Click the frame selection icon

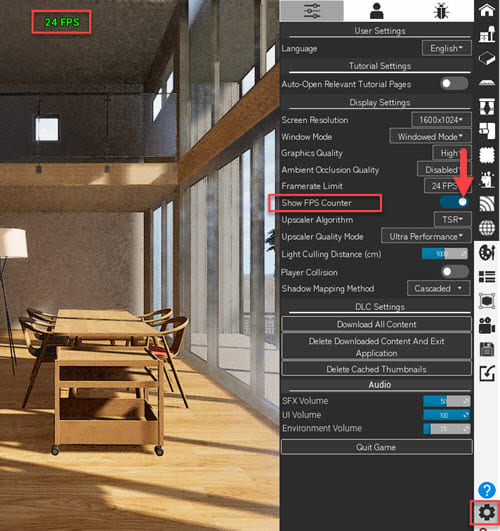(x=487, y=301)
